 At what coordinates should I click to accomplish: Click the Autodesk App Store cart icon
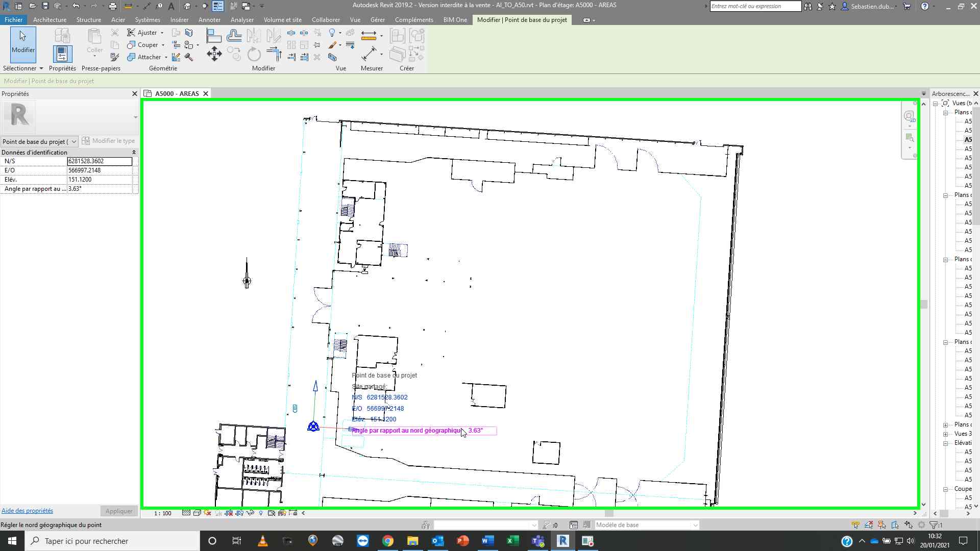tap(907, 6)
